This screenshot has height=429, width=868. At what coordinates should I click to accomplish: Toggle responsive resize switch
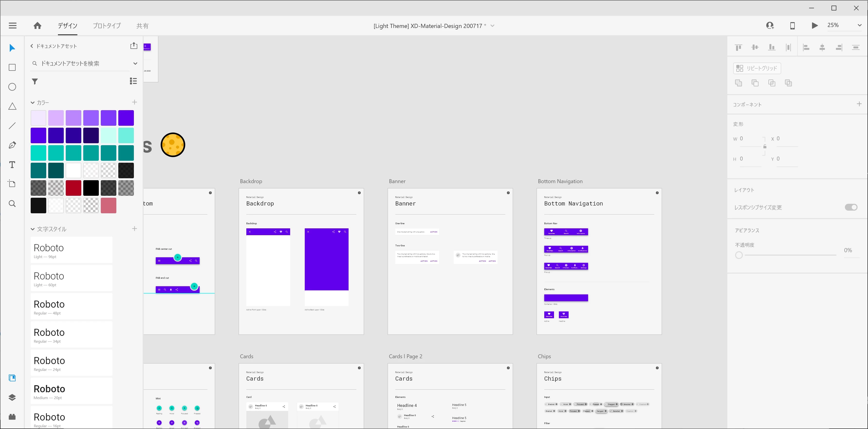tap(851, 207)
